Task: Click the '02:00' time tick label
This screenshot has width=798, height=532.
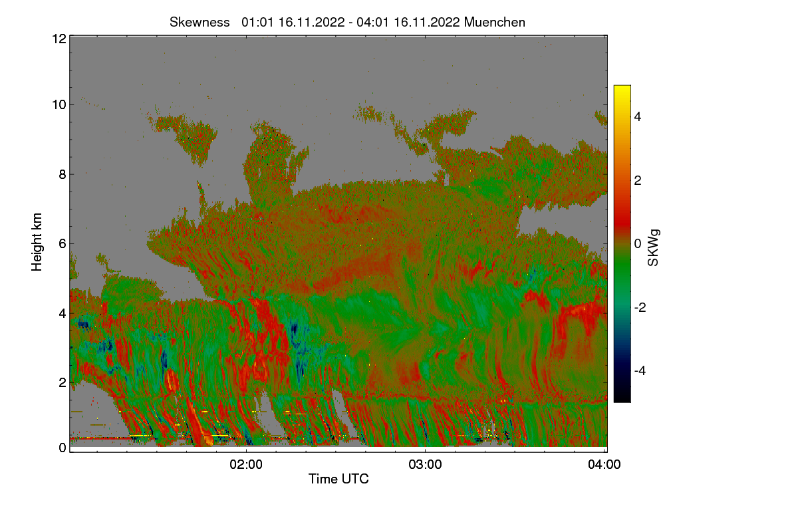Action: [x=246, y=465]
